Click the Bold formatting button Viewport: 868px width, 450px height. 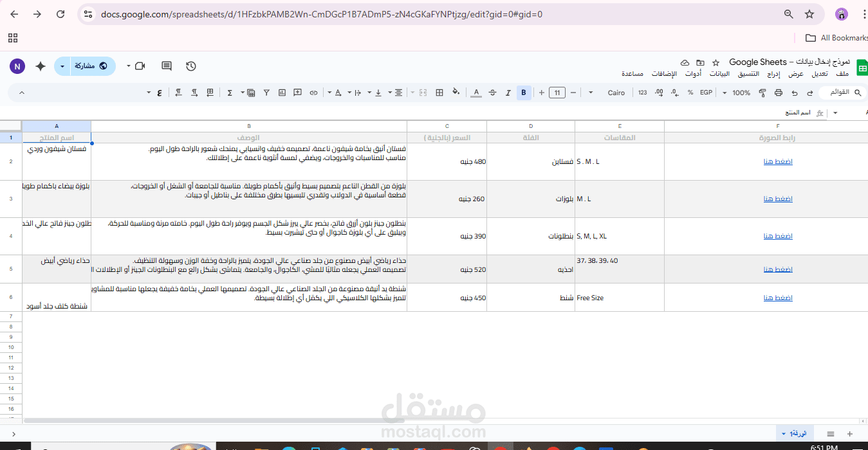coord(524,93)
